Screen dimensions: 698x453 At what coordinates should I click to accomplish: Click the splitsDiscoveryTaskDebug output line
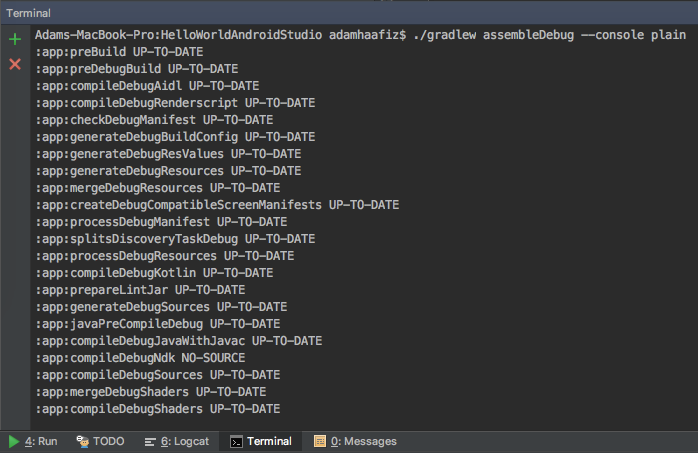[x=175, y=239]
